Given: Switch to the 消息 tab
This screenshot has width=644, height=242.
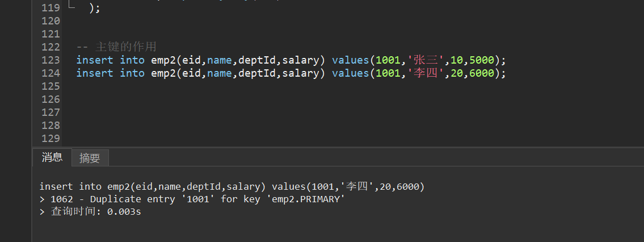Looking at the screenshot, I should (52, 157).
